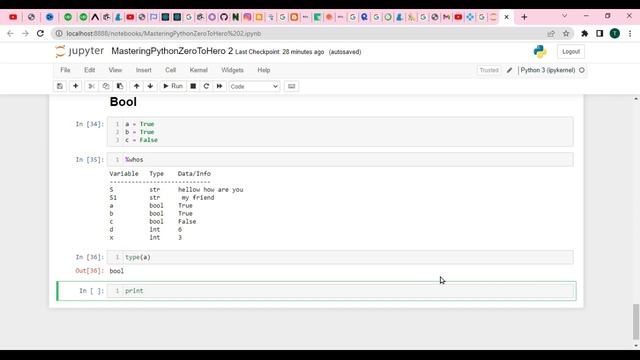Select the type(a) code cell
Viewport: 640px width, 360px height.
[340, 257]
